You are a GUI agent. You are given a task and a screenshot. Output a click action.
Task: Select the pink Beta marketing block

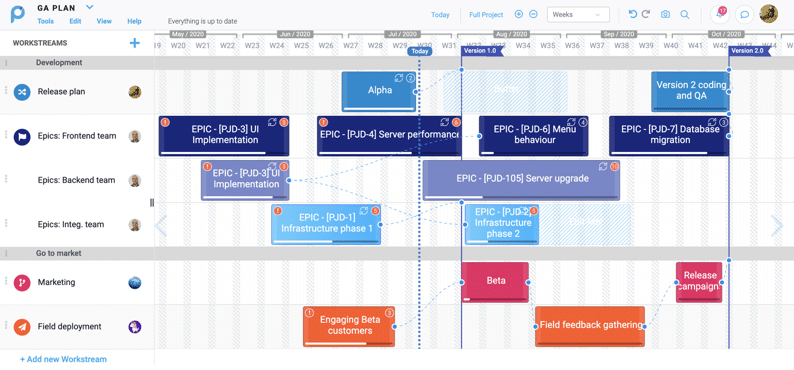tap(495, 282)
